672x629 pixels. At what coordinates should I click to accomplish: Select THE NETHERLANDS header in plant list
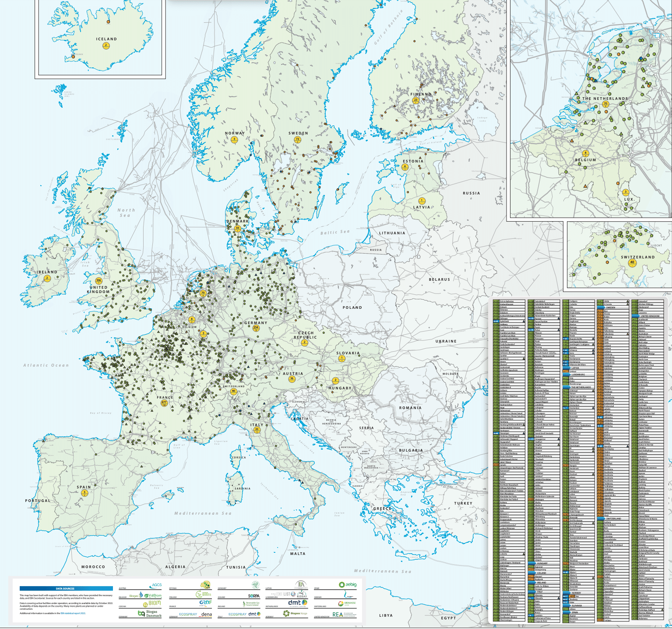click(578, 387)
